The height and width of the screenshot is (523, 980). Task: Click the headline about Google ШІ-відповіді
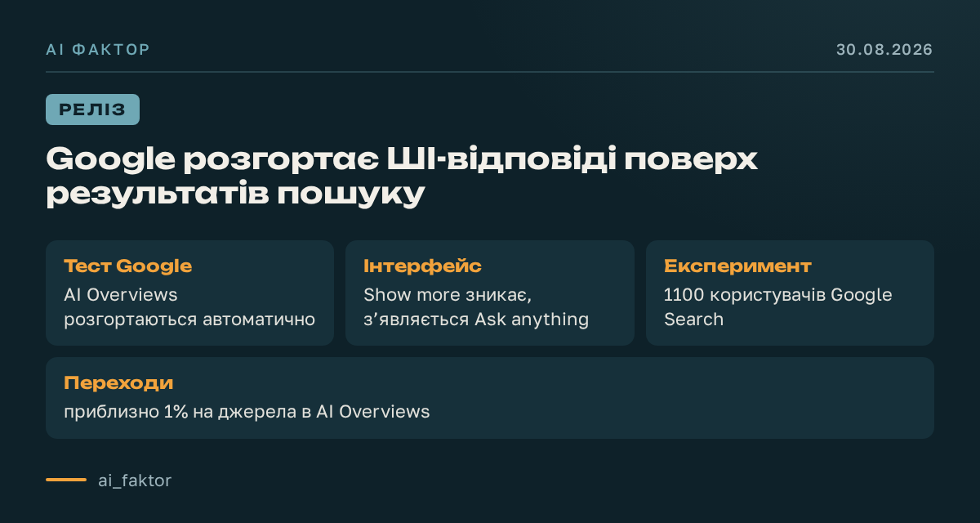(x=403, y=177)
